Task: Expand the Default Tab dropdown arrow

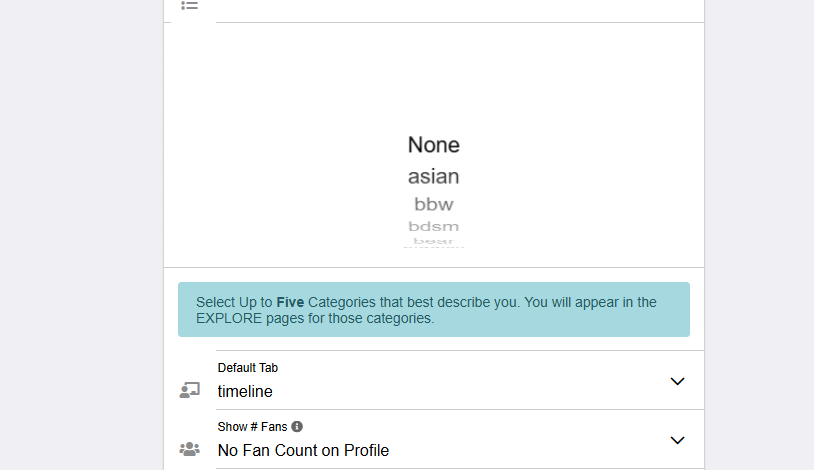Action: point(677,381)
